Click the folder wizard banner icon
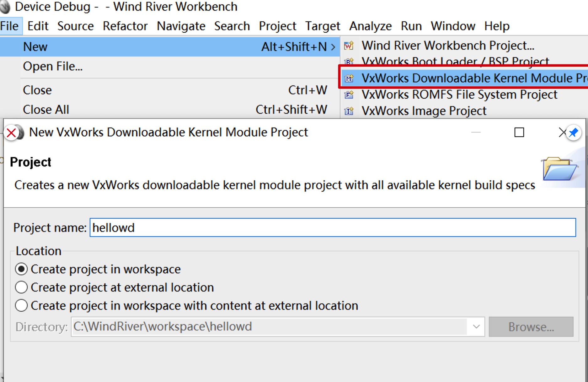The width and height of the screenshot is (588, 382). 560,169
